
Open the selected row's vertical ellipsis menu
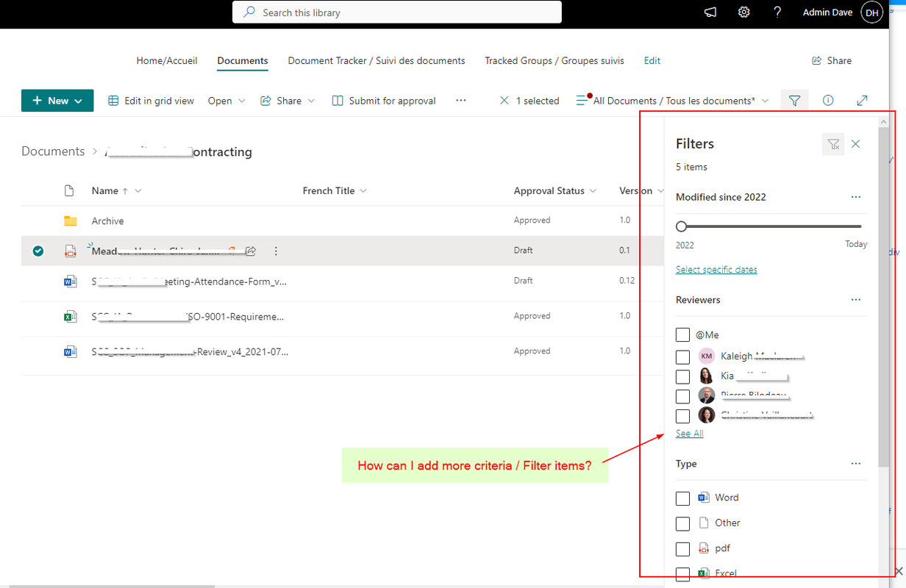[276, 251]
